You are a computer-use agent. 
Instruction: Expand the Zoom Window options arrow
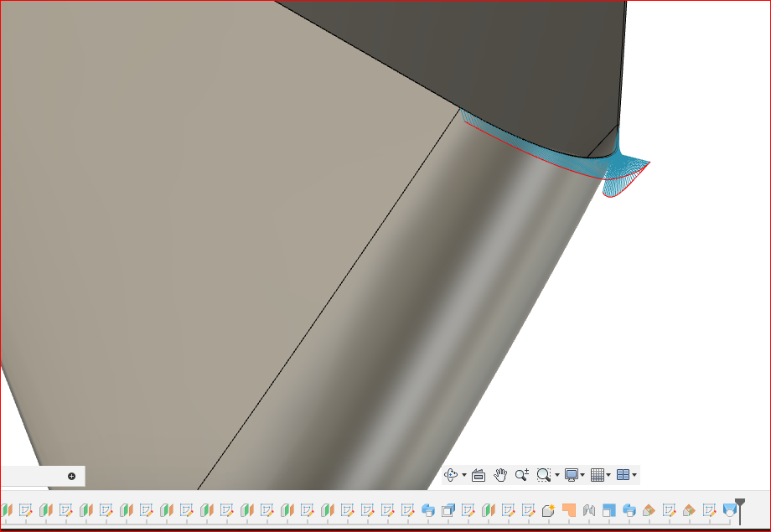click(x=557, y=475)
